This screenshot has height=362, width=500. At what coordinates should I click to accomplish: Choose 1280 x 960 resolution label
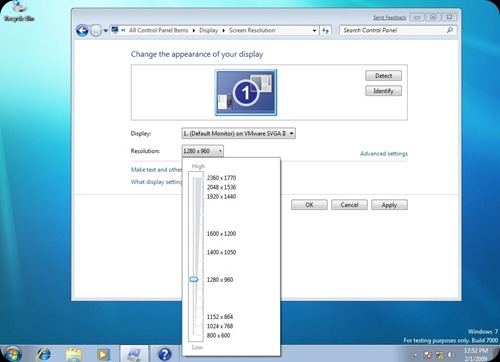tap(220, 280)
